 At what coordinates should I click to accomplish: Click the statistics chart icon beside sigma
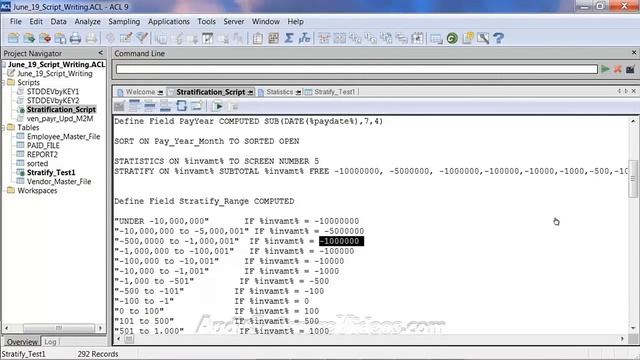304,38
